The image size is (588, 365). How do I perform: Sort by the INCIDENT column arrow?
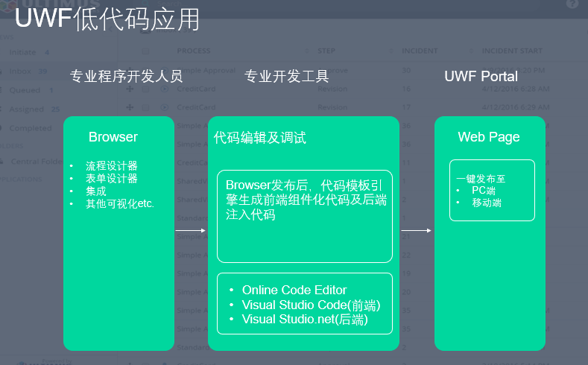[471, 51]
